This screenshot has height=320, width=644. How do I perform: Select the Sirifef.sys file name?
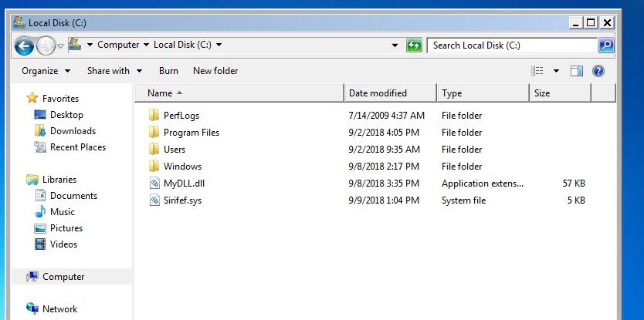pyautogui.click(x=182, y=200)
